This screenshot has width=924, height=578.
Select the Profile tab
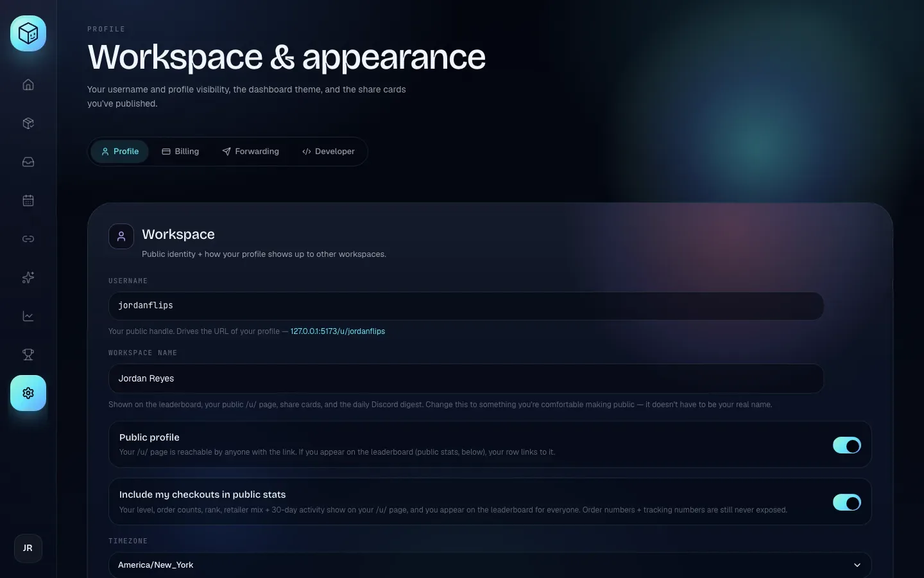pyautogui.click(x=120, y=152)
